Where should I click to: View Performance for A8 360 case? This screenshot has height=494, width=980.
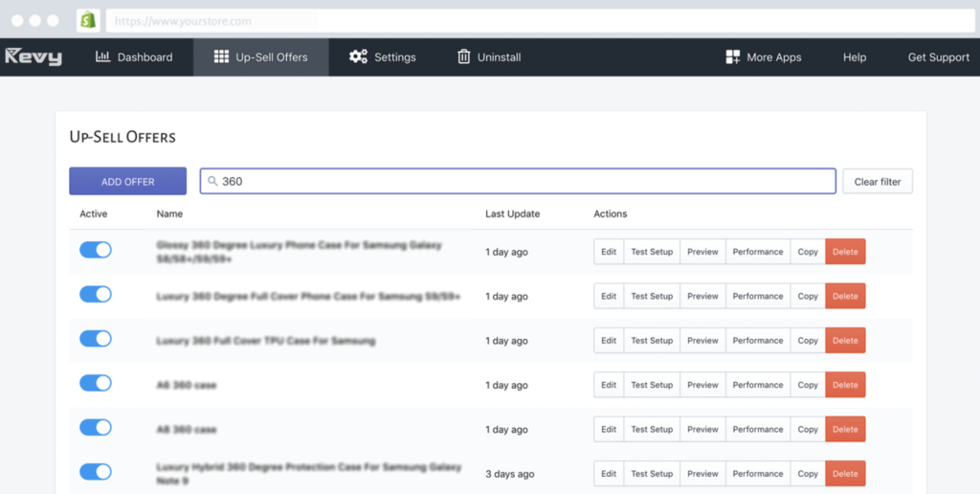[758, 429]
